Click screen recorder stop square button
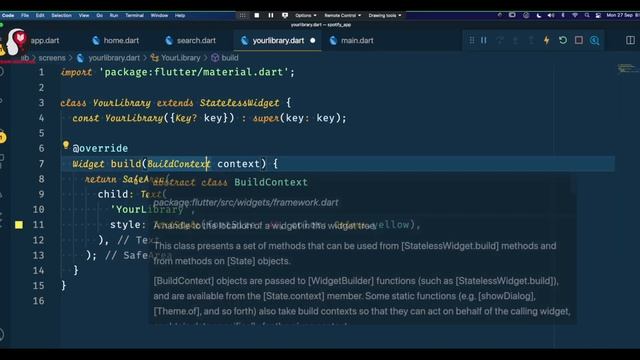This screenshot has height=360, width=640. pos(257,16)
